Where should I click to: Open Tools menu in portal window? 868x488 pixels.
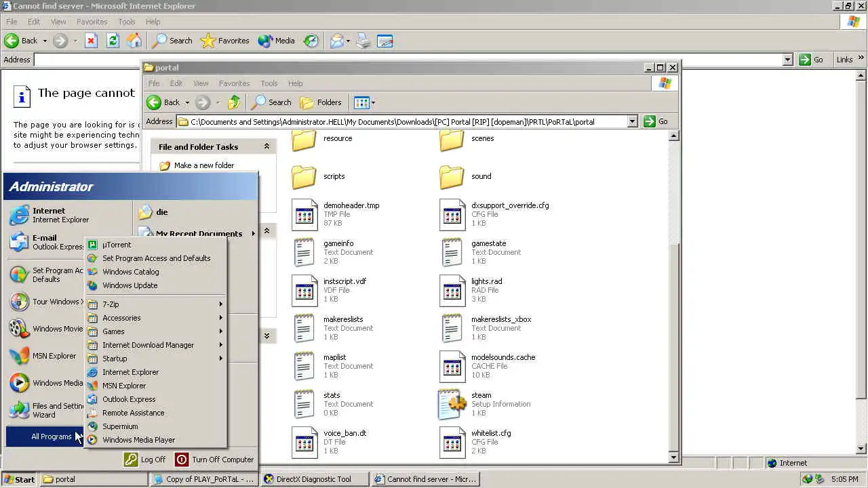tap(269, 83)
